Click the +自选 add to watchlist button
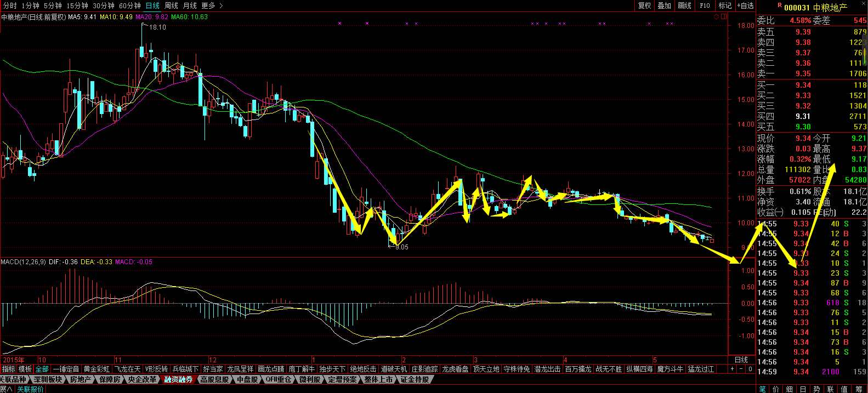The image size is (868, 393). tap(745, 5)
